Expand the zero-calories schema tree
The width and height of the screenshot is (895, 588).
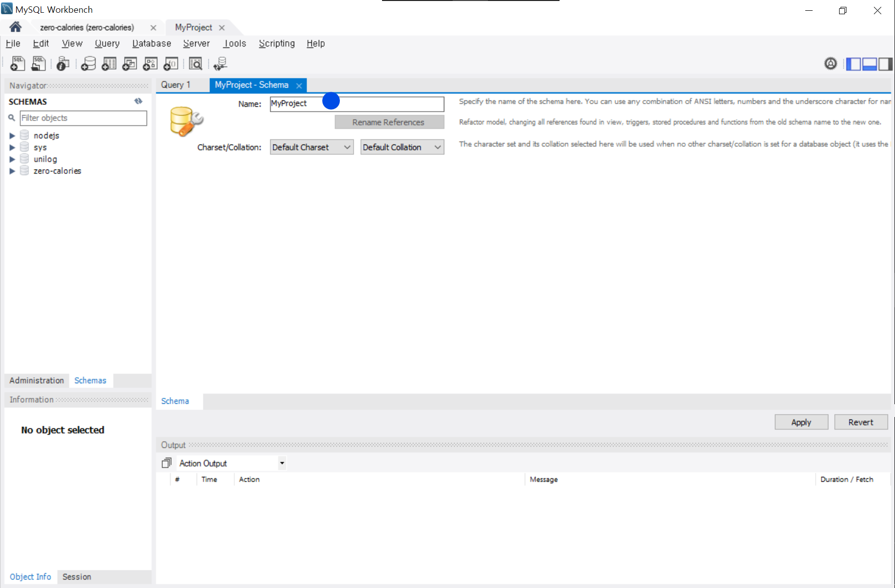click(x=12, y=171)
